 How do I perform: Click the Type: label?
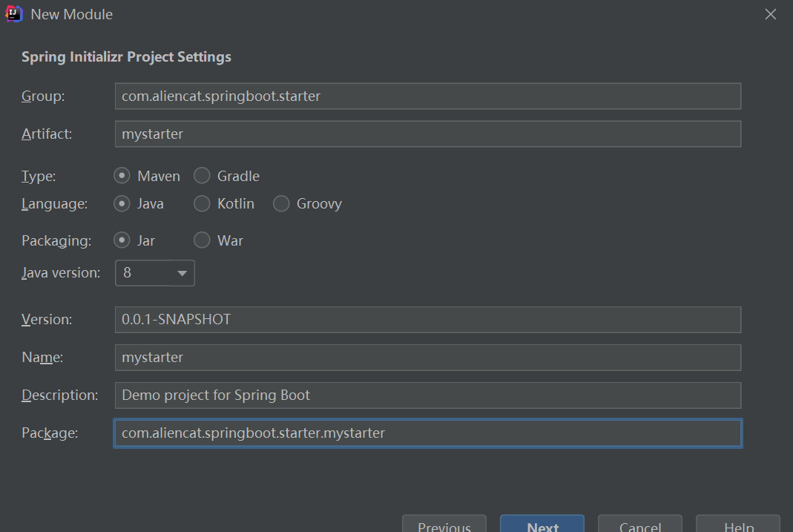[x=39, y=176]
